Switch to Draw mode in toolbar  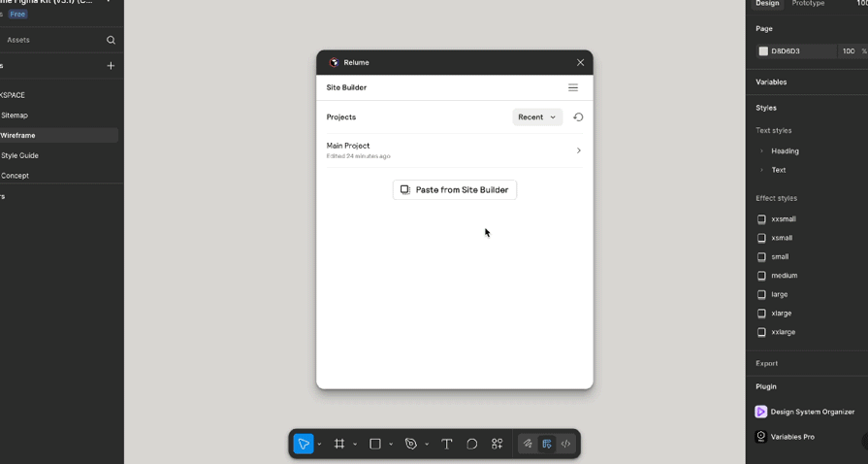click(x=528, y=444)
